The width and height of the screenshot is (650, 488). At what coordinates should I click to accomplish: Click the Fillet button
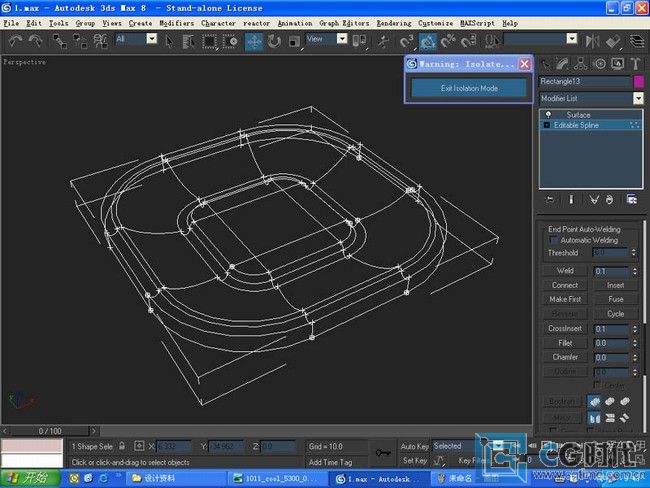565,343
